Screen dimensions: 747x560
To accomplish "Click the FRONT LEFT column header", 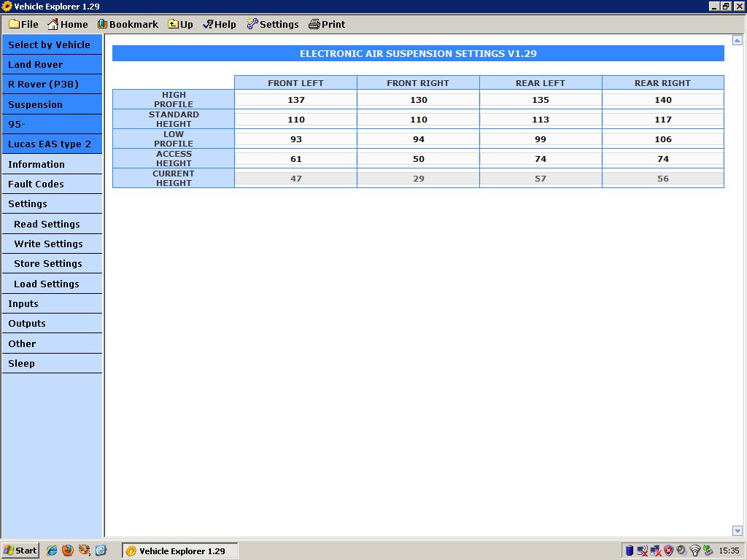I will coord(296,82).
